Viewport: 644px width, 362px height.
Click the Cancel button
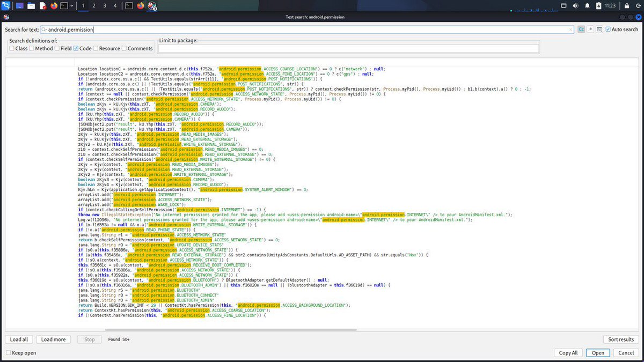coord(626,353)
